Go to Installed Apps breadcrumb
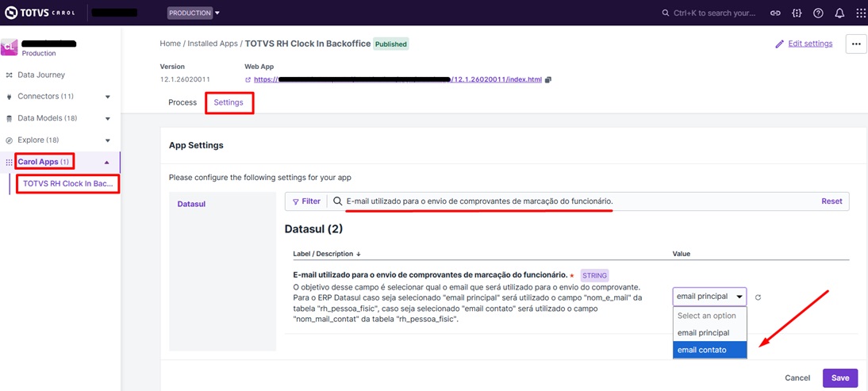 click(x=213, y=43)
